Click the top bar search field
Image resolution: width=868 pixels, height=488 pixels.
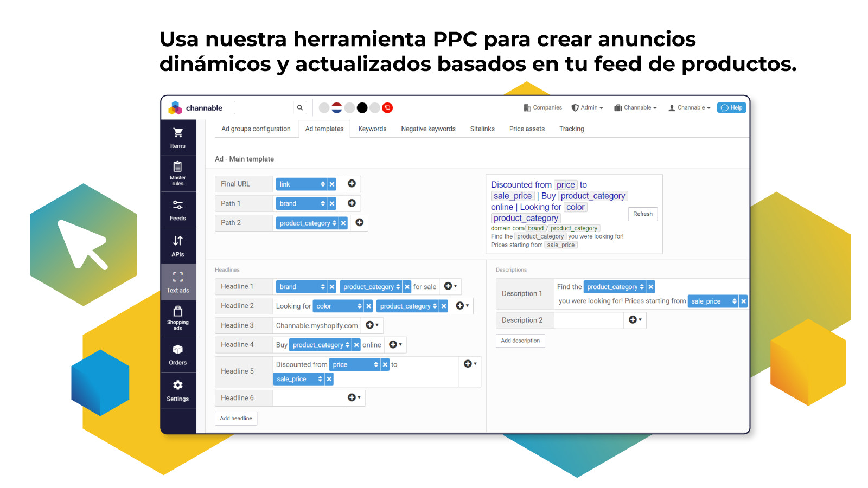tap(264, 108)
